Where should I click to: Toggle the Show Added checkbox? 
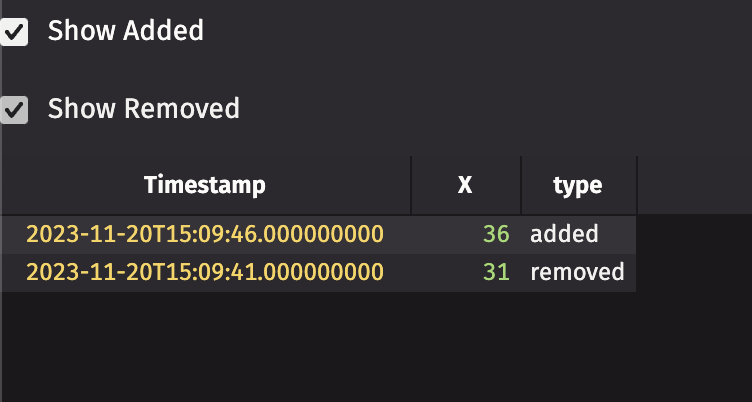(x=14, y=32)
